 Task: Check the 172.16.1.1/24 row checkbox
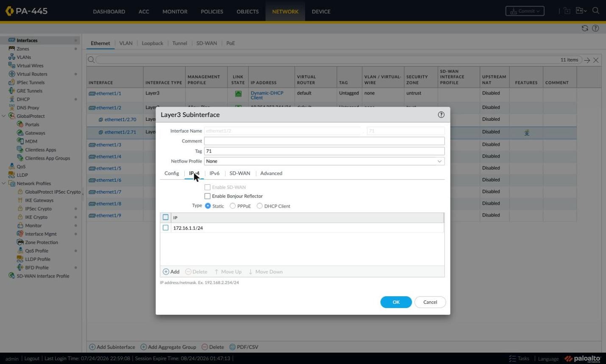pyautogui.click(x=166, y=228)
